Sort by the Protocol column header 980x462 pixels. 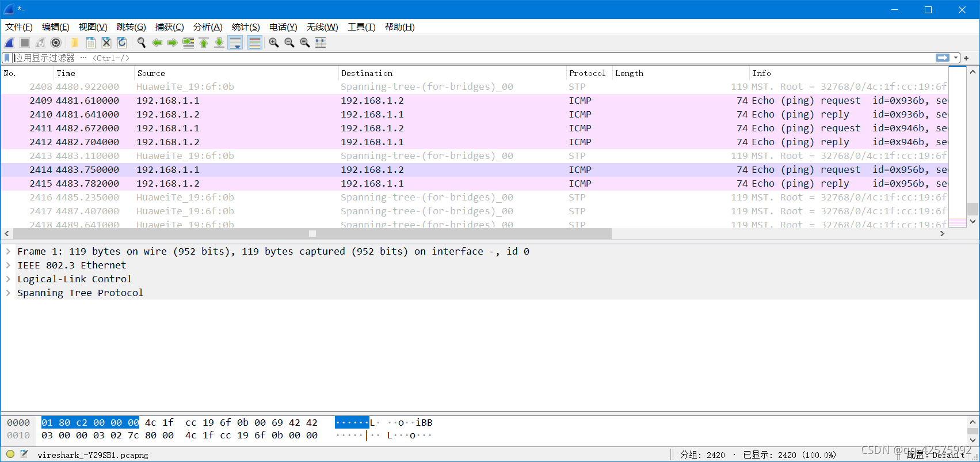(589, 73)
